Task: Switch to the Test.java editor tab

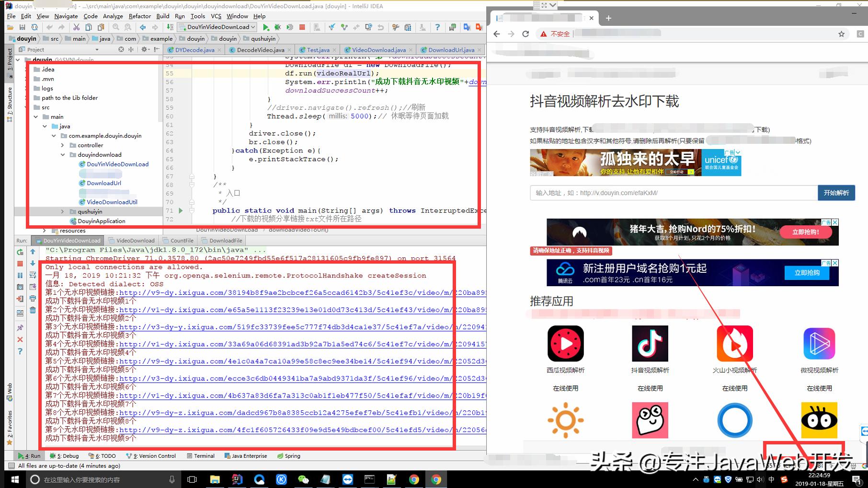Action: pos(318,49)
